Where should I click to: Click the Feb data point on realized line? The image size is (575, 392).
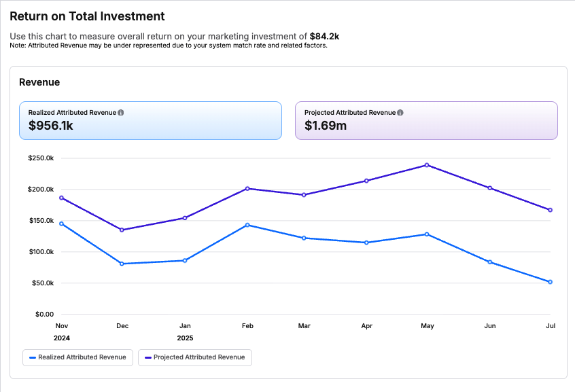tap(247, 225)
